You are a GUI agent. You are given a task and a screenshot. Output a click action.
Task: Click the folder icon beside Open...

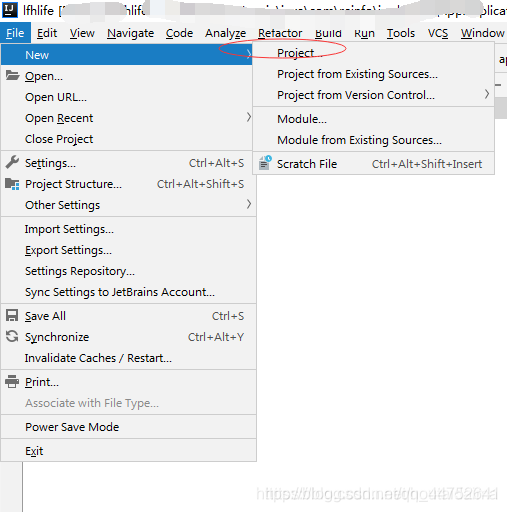tap(12, 75)
